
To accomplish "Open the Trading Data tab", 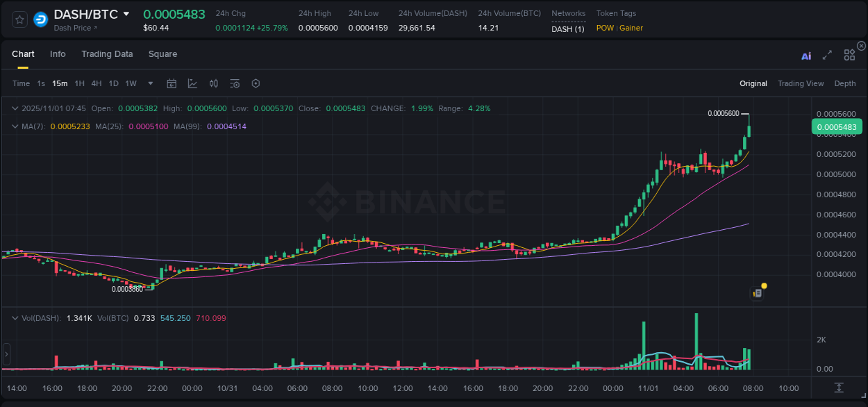I will pos(107,54).
